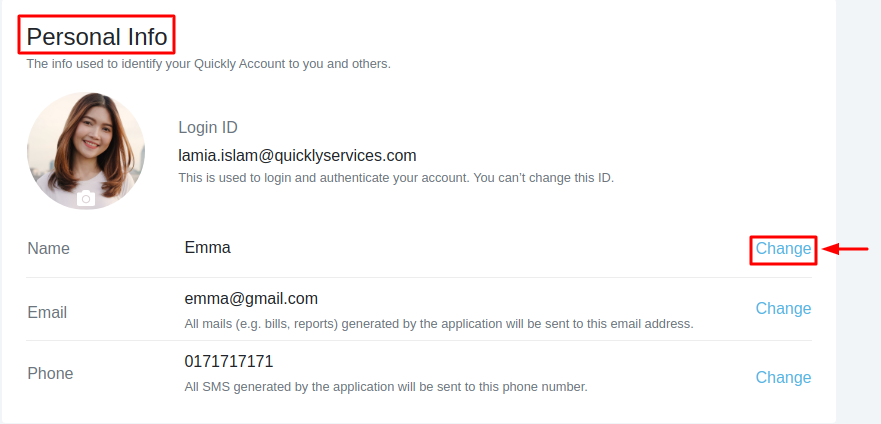Click Change link for the Email row
This screenshot has width=881, height=424.
point(783,308)
